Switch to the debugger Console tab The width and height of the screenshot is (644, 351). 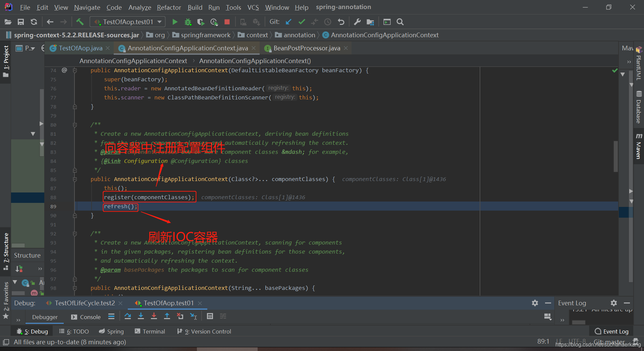[86, 317]
